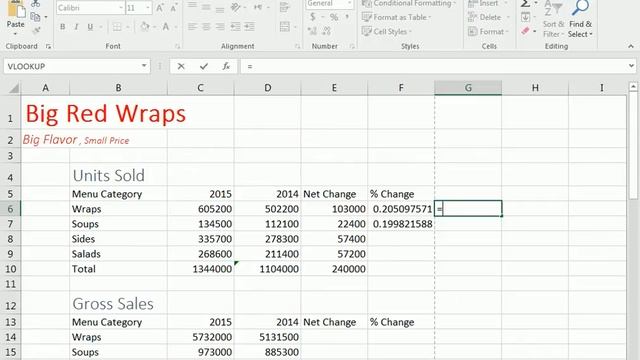
Task: Expand the formula bar
Action: [x=631, y=66]
